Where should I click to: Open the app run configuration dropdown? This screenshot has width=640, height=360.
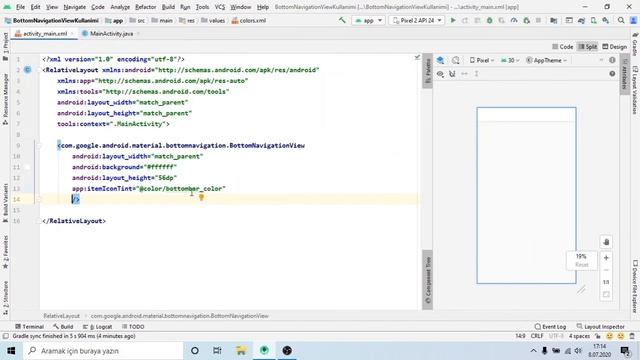369,20
